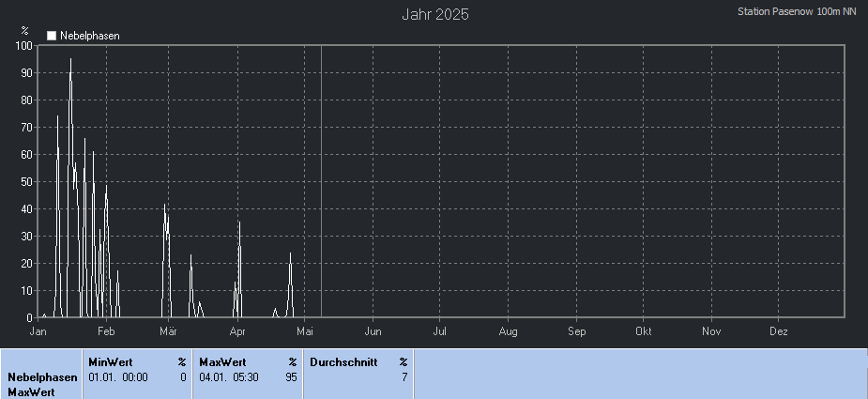Click the Jun label on the x-axis
The width and height of the screenshot is (868, 399).
pyautogui.click(x=373, y=332)
